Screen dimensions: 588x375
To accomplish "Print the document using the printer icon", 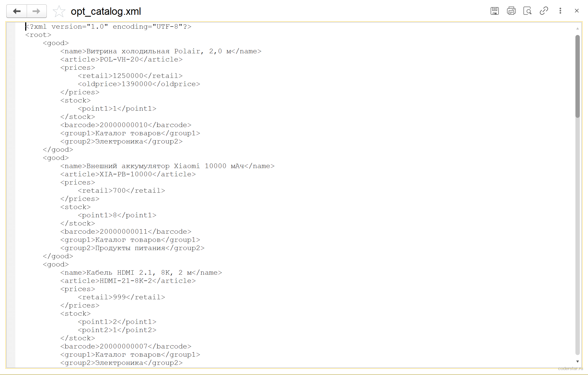I will click(511, 11).
